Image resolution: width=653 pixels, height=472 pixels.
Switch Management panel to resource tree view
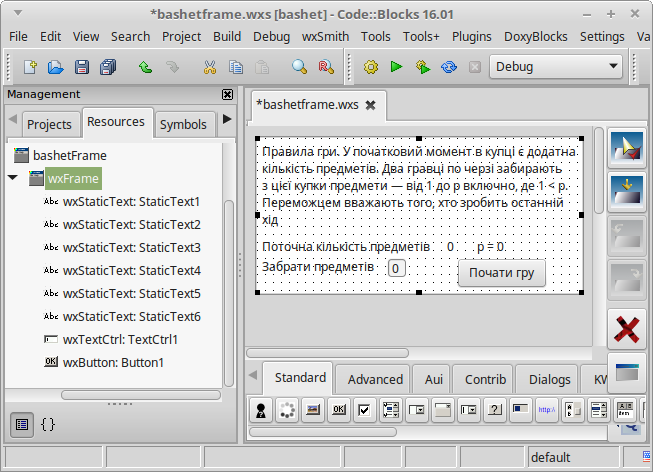(22, 425)
